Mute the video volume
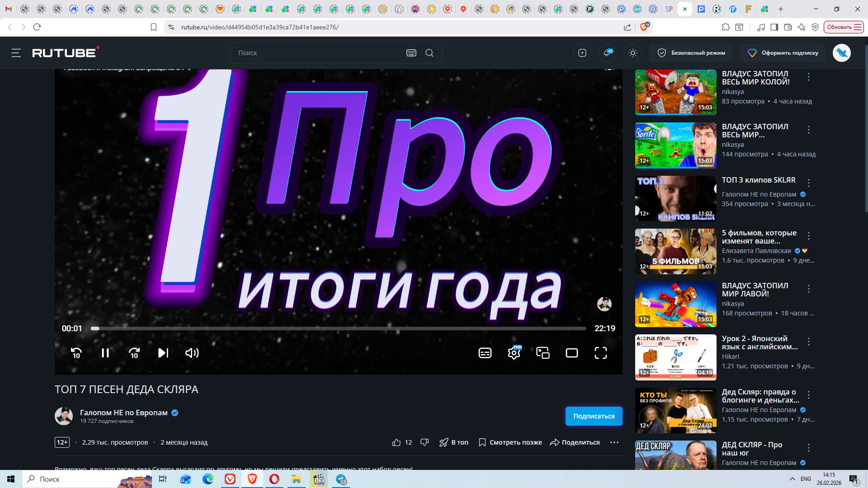868x488 pixels. click(x=192, y=353)
